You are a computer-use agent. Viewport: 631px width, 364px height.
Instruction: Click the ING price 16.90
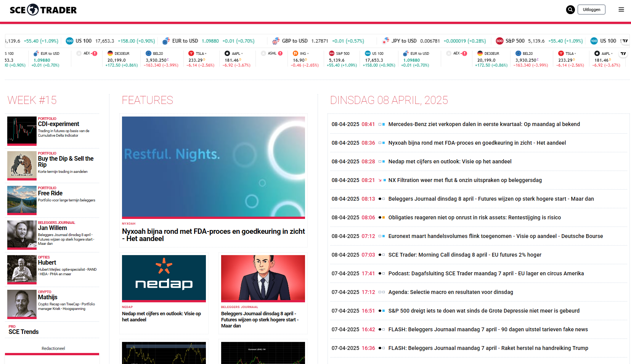[299, 60]
